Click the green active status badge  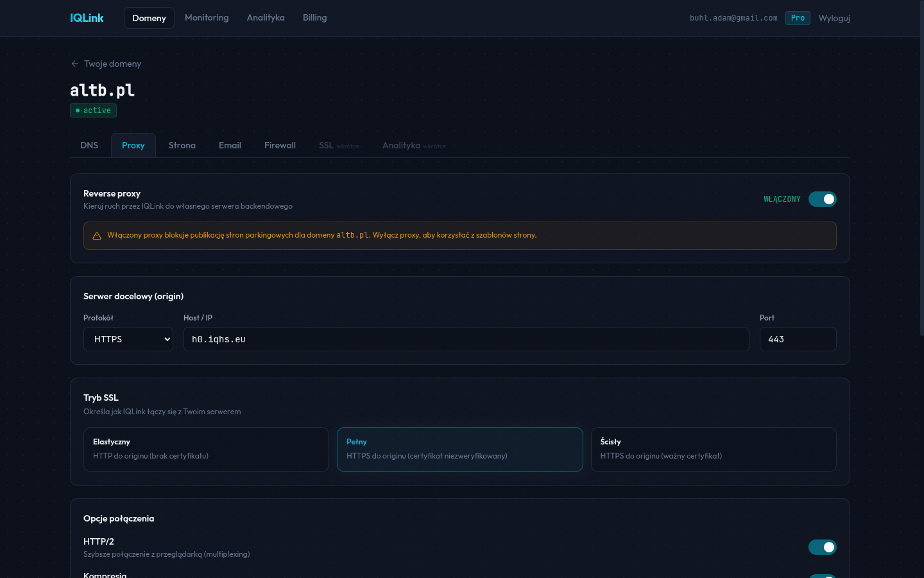tap(93, 110)
